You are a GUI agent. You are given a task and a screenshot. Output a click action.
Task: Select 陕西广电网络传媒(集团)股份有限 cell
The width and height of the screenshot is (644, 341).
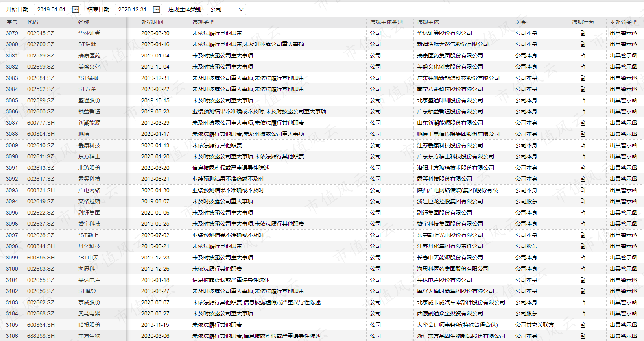460,190
